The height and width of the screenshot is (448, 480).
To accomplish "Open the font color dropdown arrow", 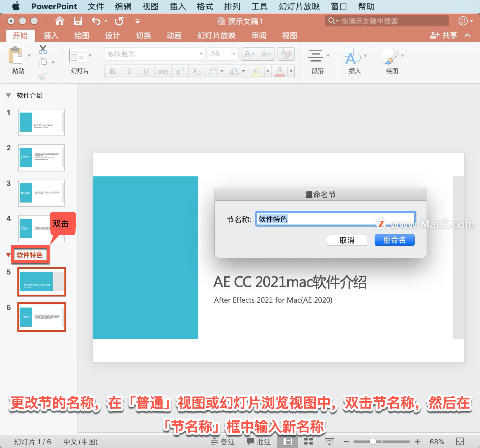I will (291, 71).
